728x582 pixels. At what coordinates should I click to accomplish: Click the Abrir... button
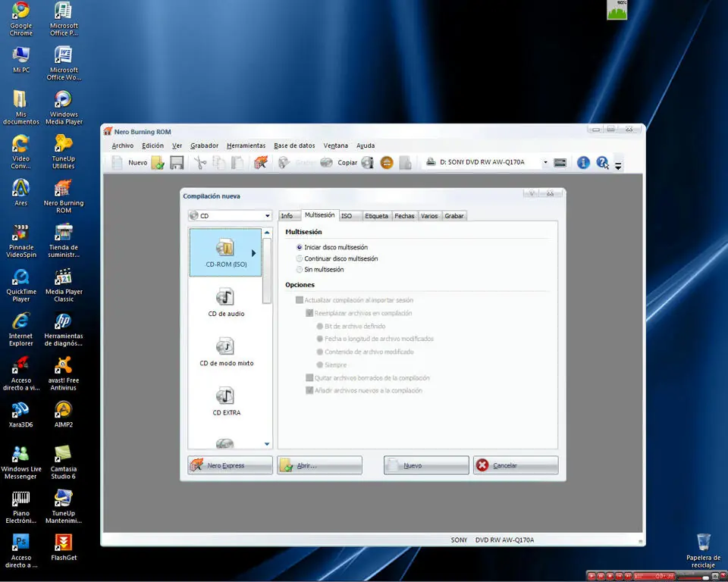(x=319, y=465)
